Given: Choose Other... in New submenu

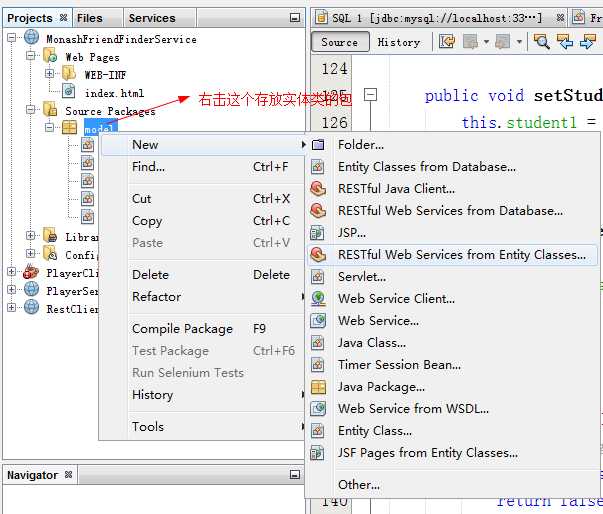Looking at the screenshot, I should pos(453,485).
